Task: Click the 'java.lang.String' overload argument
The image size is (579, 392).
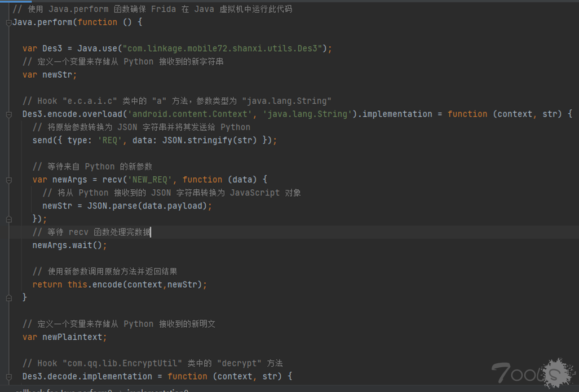Action: (x=307, y=114)
